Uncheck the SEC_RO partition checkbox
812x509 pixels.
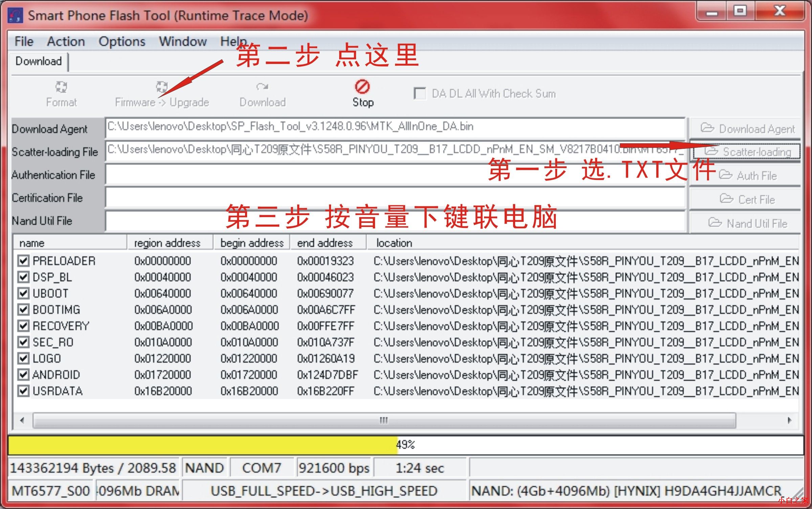click(23, 342)
